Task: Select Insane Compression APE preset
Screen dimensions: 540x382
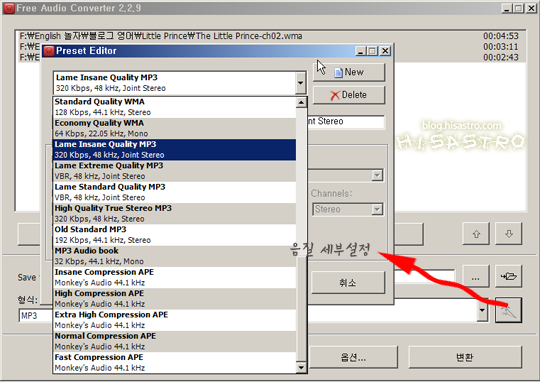Action: [x=175, y=278]
